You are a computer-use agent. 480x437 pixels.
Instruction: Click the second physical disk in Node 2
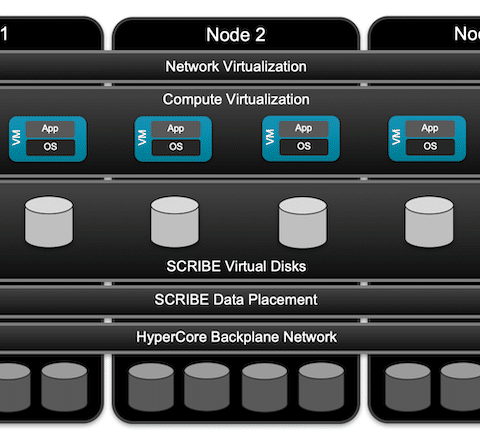click(207, 387)
